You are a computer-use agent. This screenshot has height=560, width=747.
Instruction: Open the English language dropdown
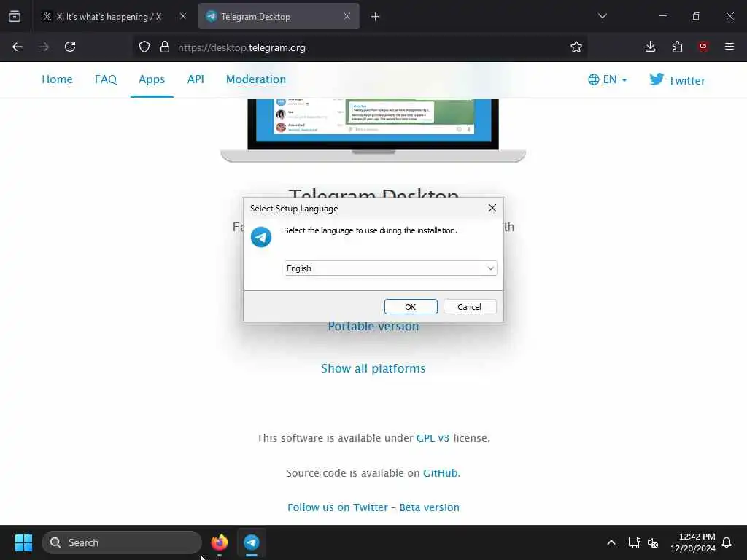point(391,268)
